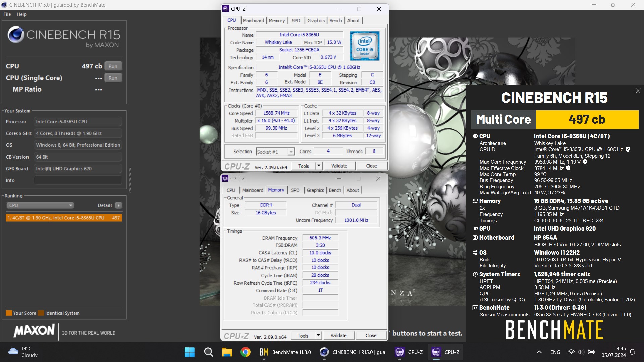Select ranking row Intel Core i5-8365U 497
Image resolution: width=644 pixels, height=362 pixels.
tap(64, 218)
